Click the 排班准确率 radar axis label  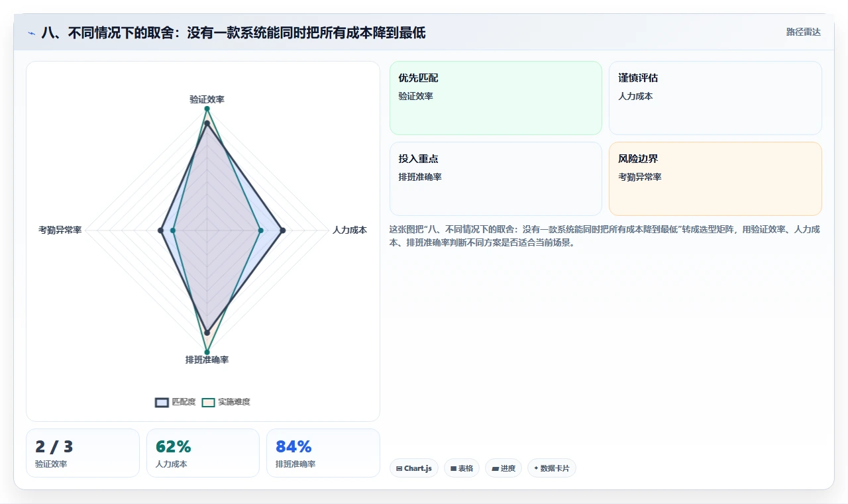click(207, 360)
